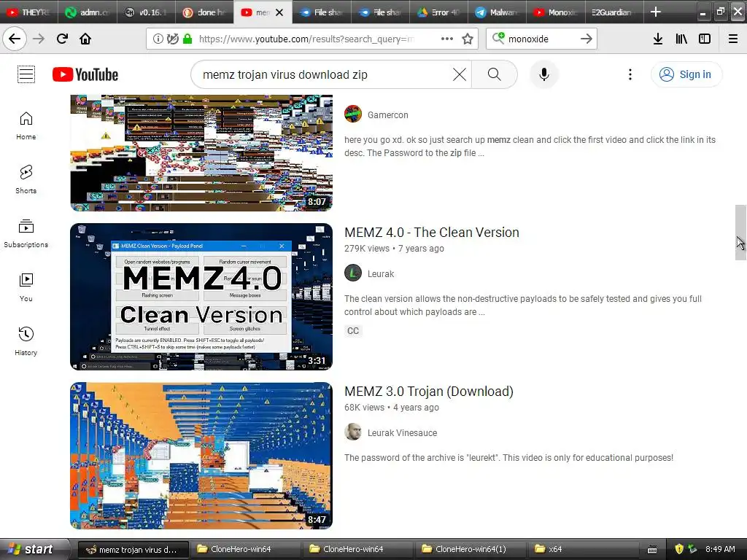Open page actions three-dot menu in address bar
This screenshot has width=747, height=560.
(x=447, y=39)
